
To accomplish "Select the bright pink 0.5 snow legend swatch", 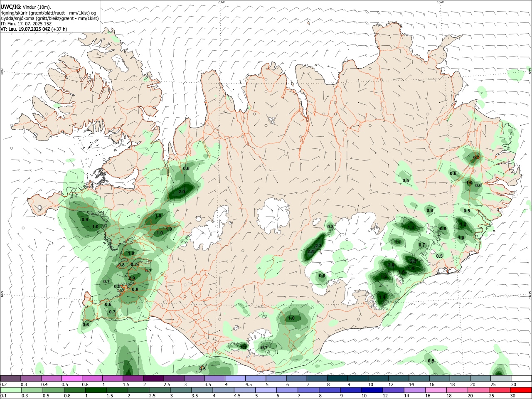I will [x=72, y=378].
